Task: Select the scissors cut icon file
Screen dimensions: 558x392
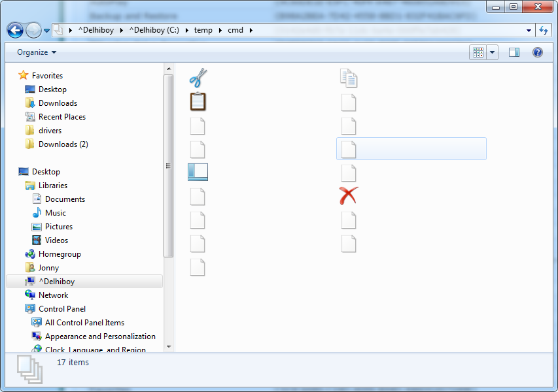Action: click(198, 78)
